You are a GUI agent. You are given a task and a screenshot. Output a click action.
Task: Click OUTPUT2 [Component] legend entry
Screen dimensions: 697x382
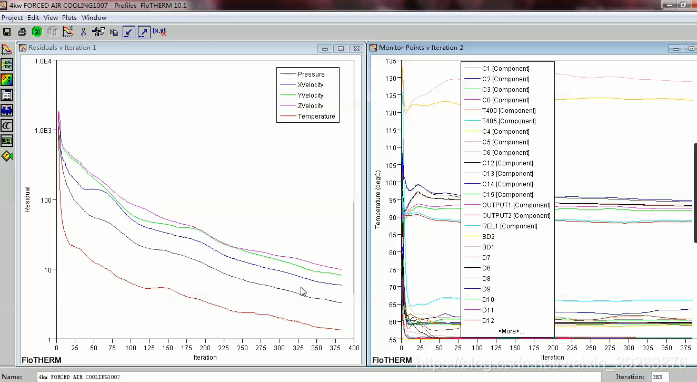point(516,216)
